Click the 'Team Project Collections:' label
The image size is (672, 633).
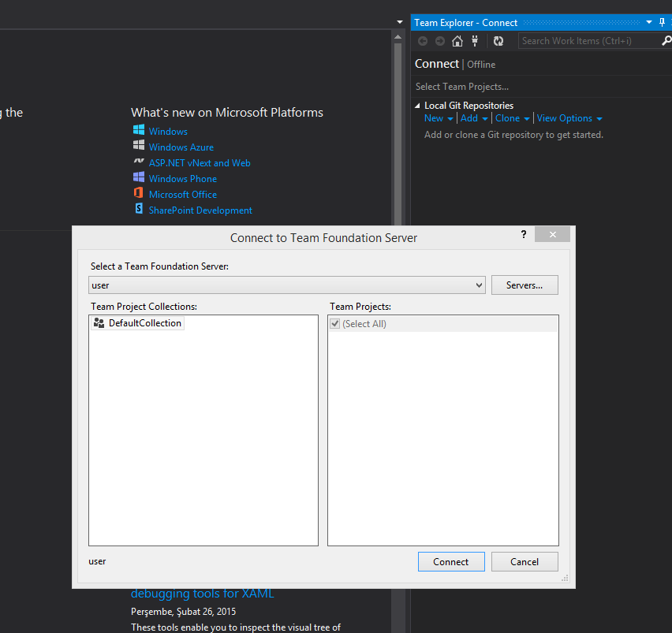pos(144,307)
